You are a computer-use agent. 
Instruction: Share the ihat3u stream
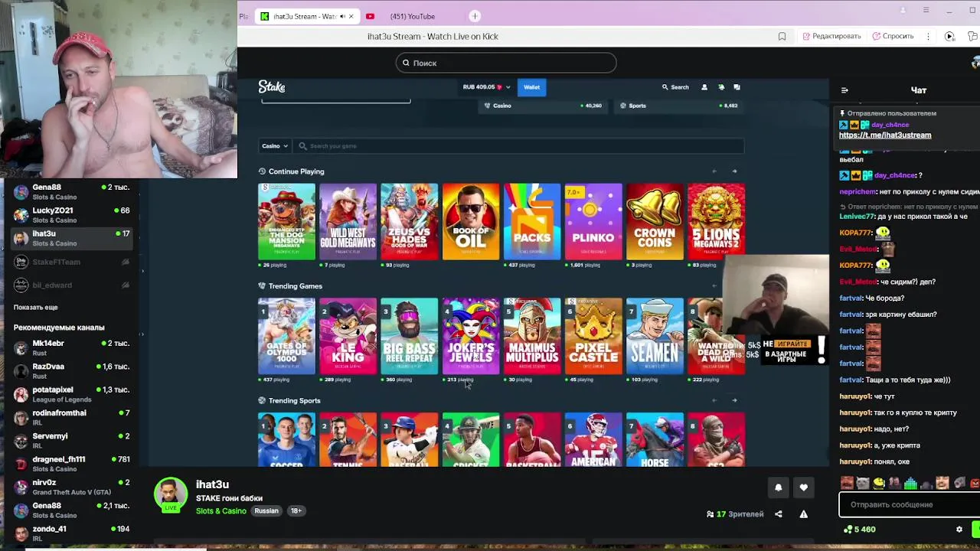[x=779, y=514]
